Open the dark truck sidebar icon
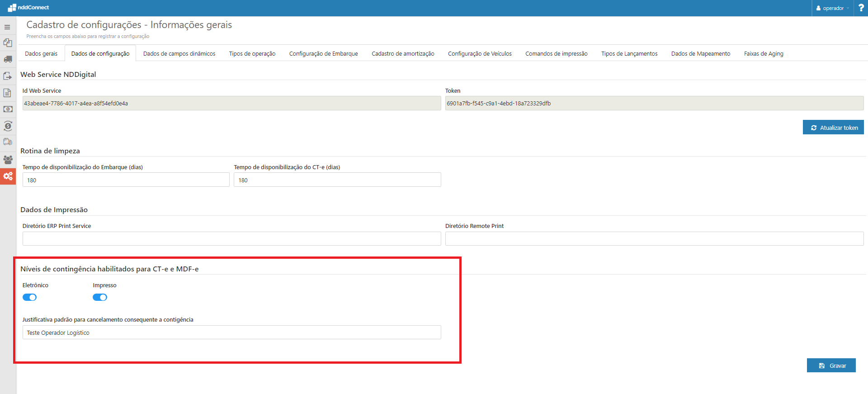This screenshot has width=868, height=394. point(8,59)
